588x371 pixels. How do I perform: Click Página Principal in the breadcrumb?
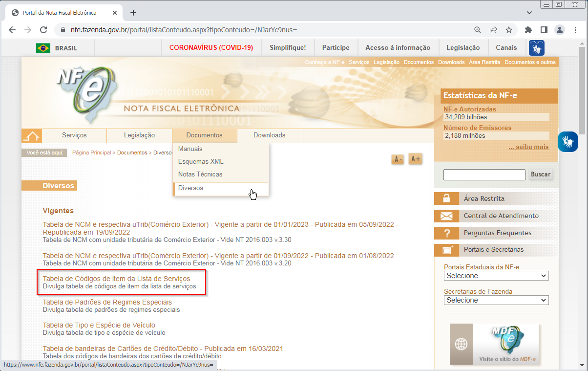(91, 153)
